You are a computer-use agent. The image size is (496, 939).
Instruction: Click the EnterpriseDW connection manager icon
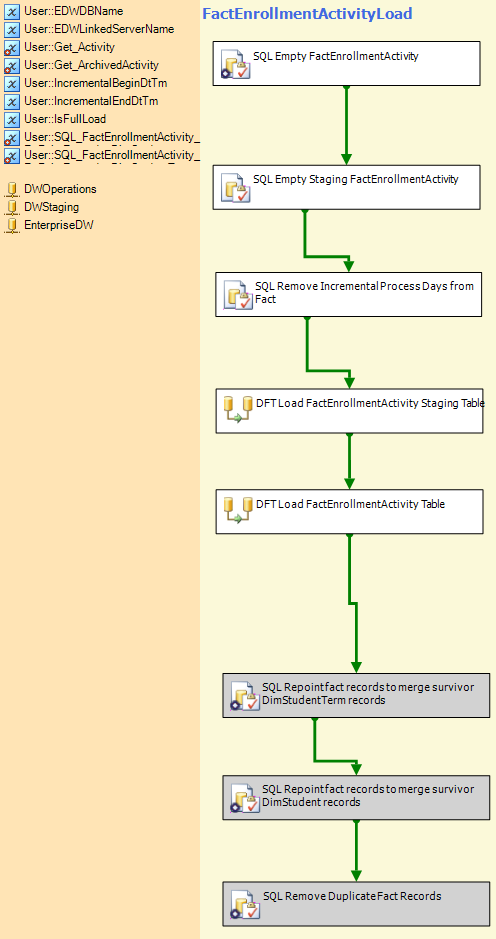[11, 226]
